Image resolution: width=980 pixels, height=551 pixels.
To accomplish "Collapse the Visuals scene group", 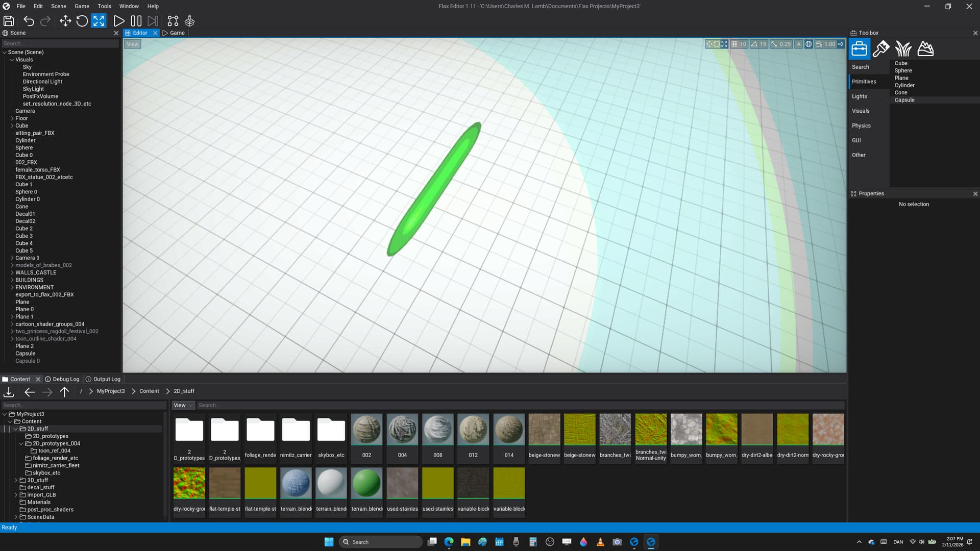I will [x=12, y=60].
